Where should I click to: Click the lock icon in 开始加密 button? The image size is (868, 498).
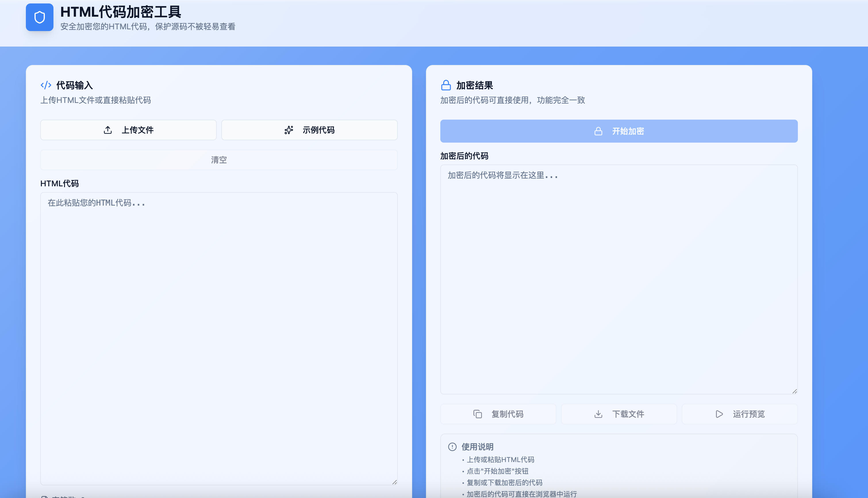click(x=598, y=131)
